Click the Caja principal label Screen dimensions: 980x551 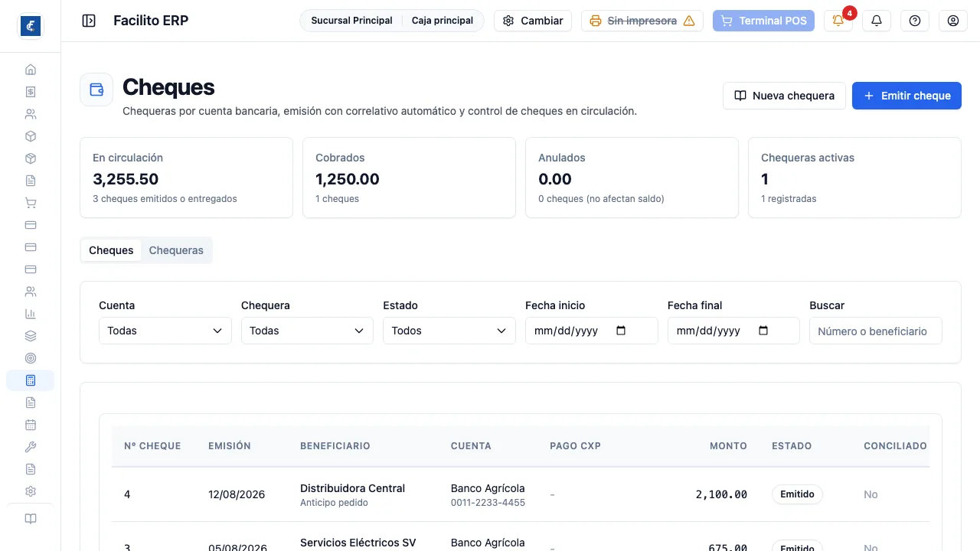(x=443, y=21)
